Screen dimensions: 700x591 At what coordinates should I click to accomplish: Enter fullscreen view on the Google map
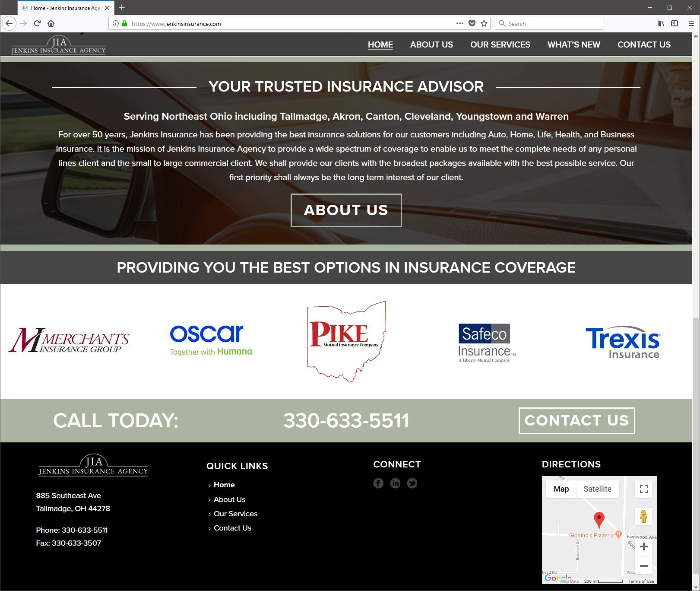[x=643, y=489]
